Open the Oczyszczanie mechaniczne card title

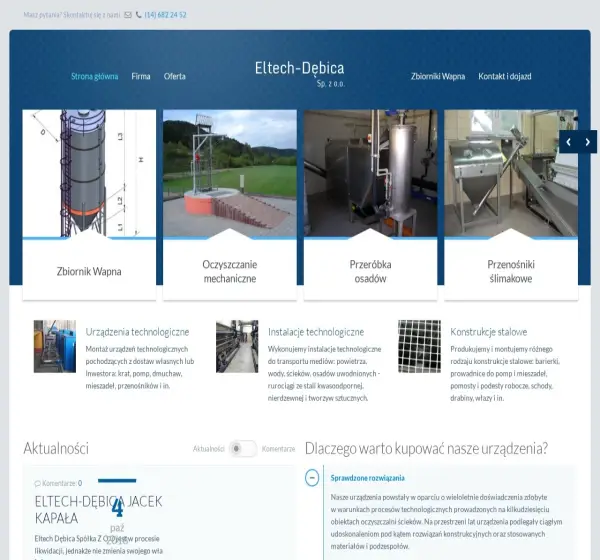click(x=230, y=271)
